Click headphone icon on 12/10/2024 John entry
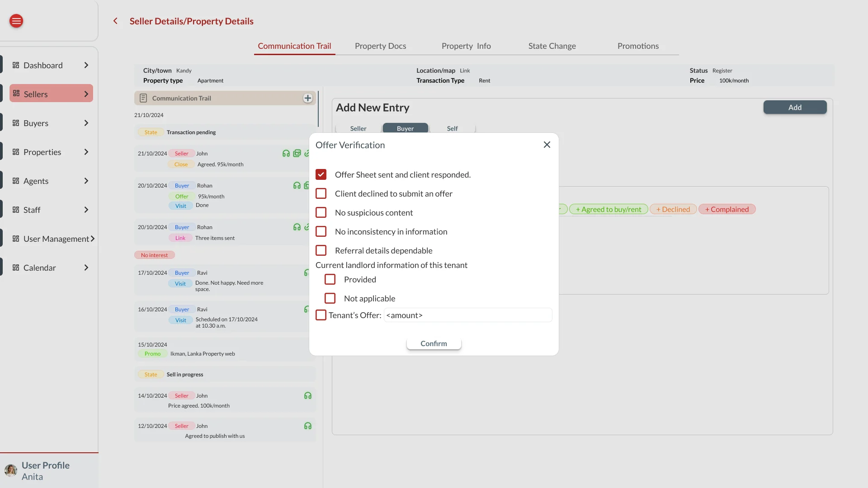This screenshot has height=488, width=868. click(308, 426)
